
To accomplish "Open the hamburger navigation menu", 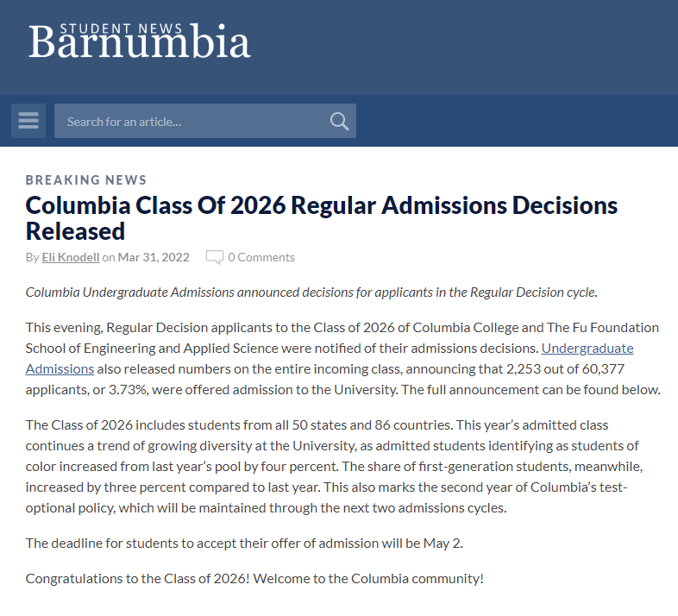I will (28, 121).
